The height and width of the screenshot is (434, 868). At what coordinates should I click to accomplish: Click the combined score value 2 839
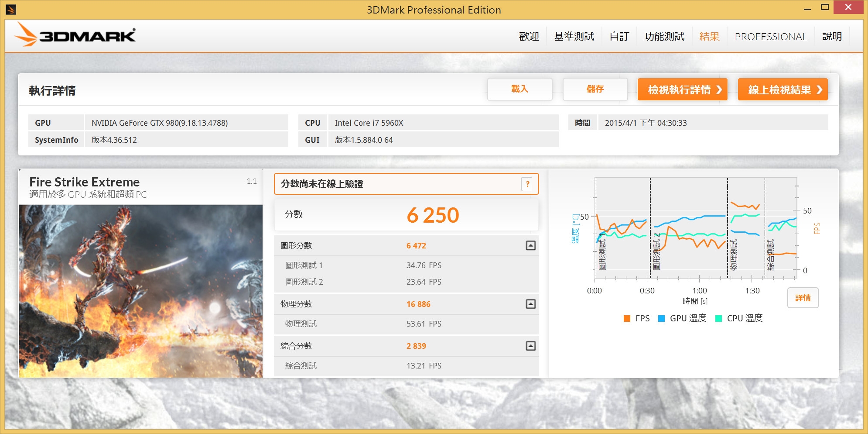coord(416,346)
